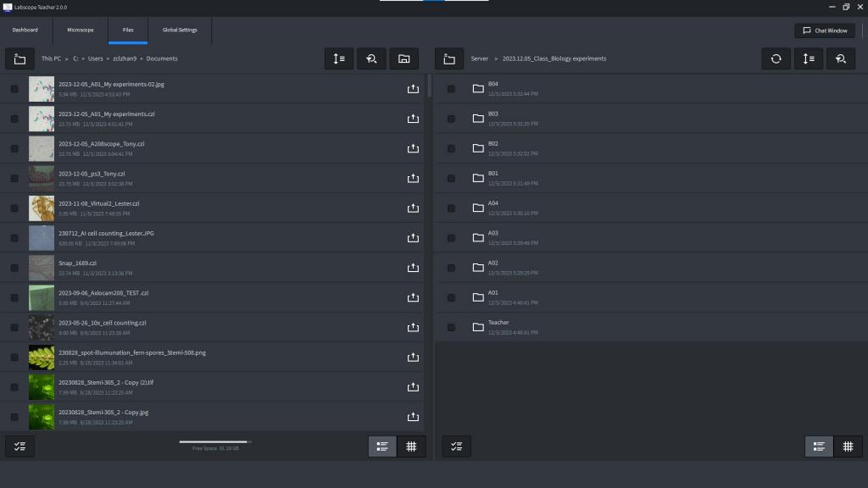Switch the server panel to grid view
The height and width of the screenshot is (488, 868).
click(x=848, y=446)
